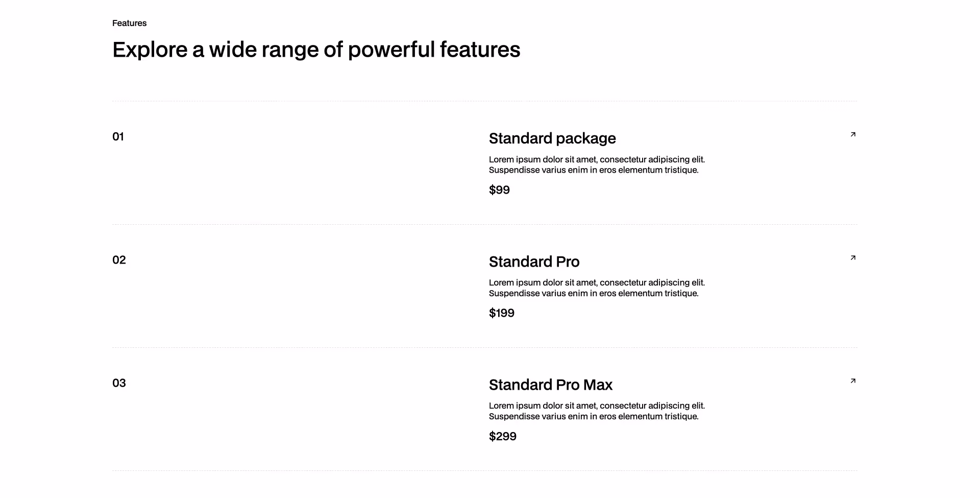Click the "02" row number
980x498 pixels.
(x=118, y=259)
